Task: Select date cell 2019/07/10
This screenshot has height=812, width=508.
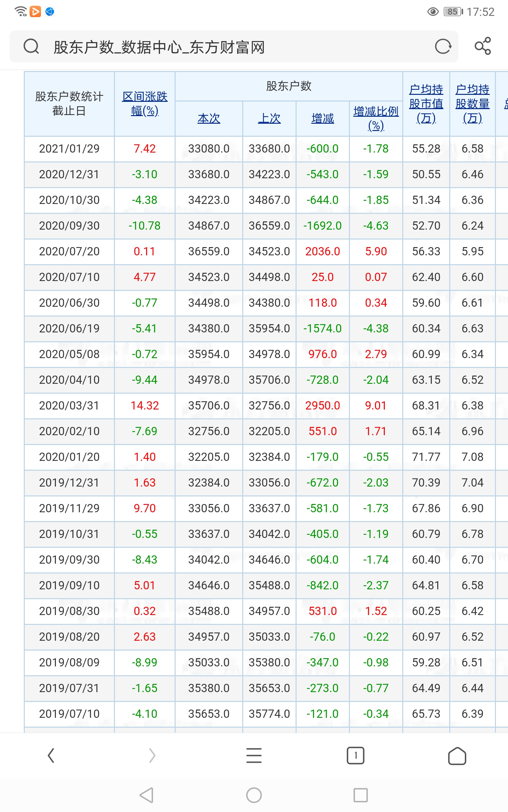Action: 69,714
